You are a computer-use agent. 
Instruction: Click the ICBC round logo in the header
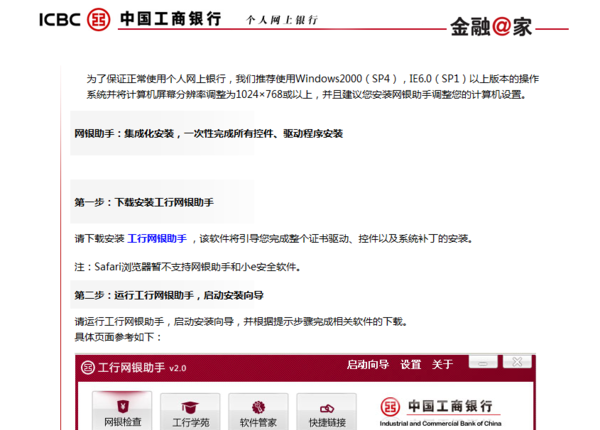(x=98, y=20)
